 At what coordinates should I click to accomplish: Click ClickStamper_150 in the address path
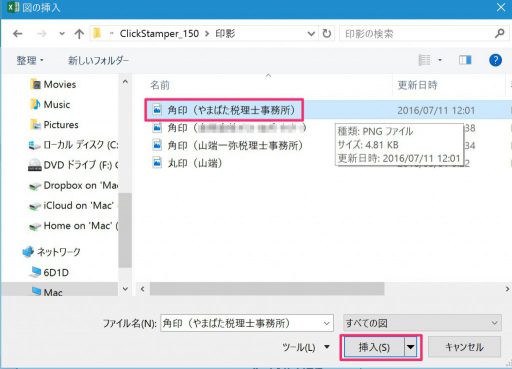(x=159, y=34)
